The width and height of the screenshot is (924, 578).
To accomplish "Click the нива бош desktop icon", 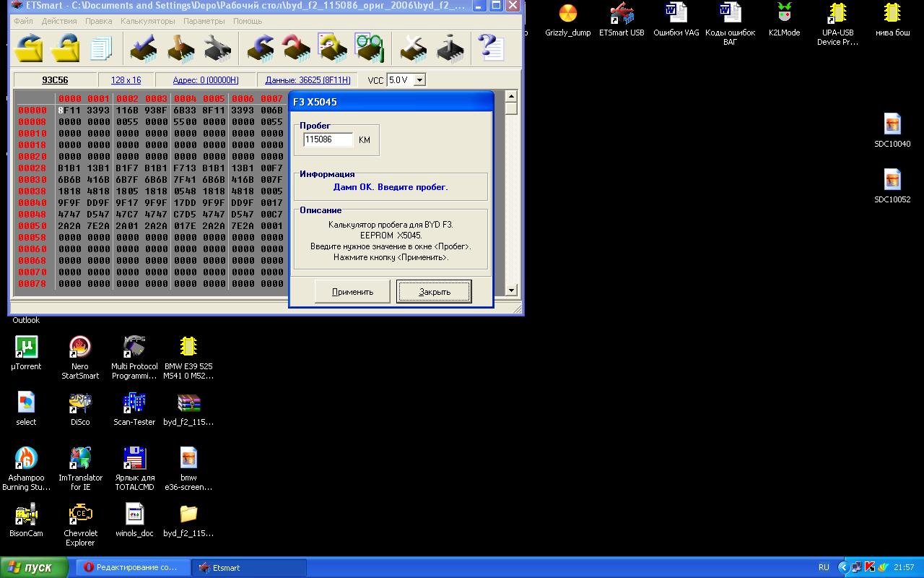I will coord(892,20).
